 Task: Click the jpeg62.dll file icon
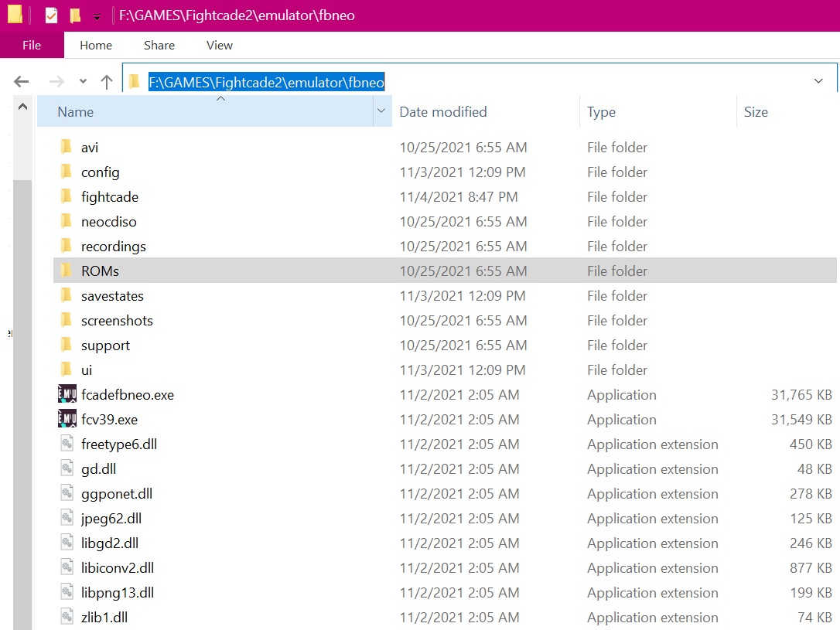pyautogui.click(x=67, y=518)
